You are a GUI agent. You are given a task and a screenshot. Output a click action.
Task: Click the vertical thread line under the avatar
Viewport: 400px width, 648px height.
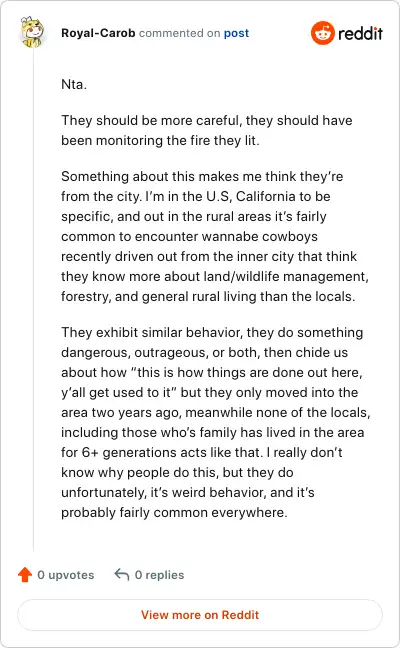point(33,300)
